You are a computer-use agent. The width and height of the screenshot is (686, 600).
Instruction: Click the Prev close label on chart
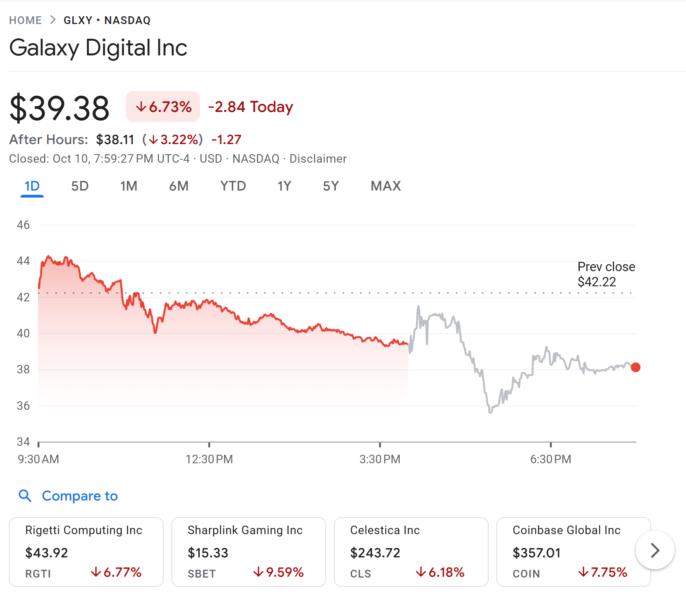(605, 274)
